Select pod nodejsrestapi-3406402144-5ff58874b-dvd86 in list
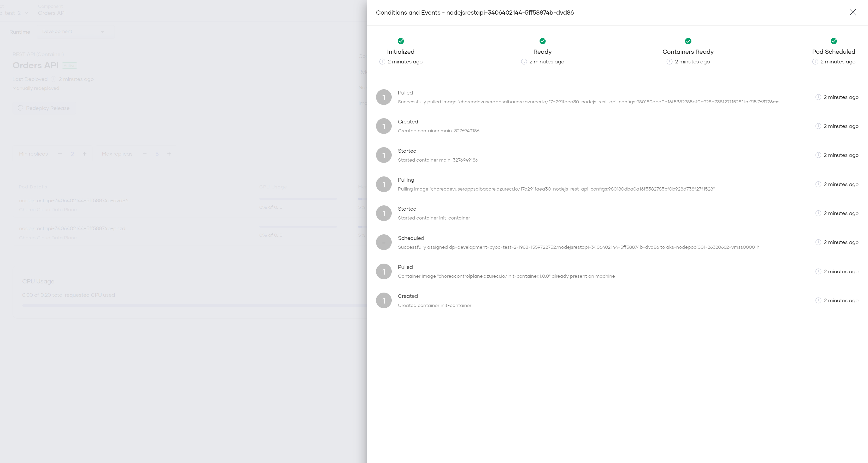The height and width of the screenshot is (463, 868). pos(73,200)
